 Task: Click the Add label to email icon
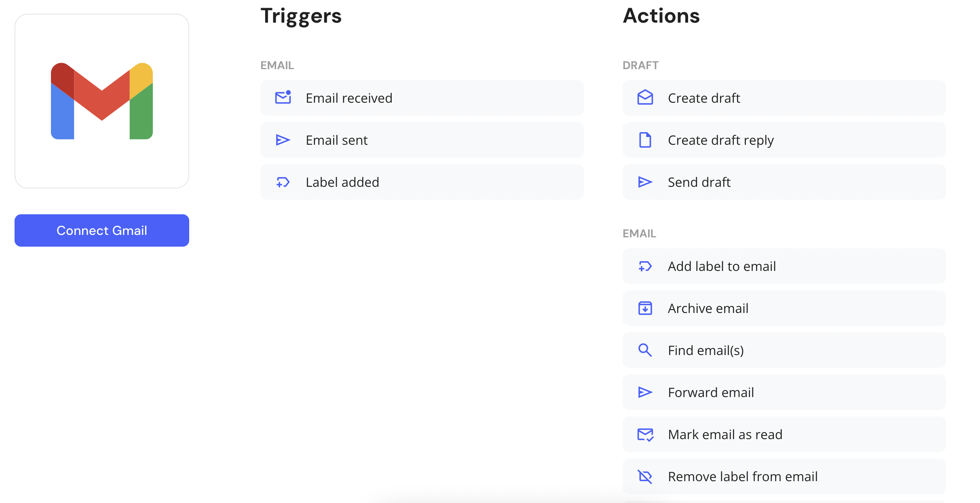pyautogui.click(x=645, y=266)
